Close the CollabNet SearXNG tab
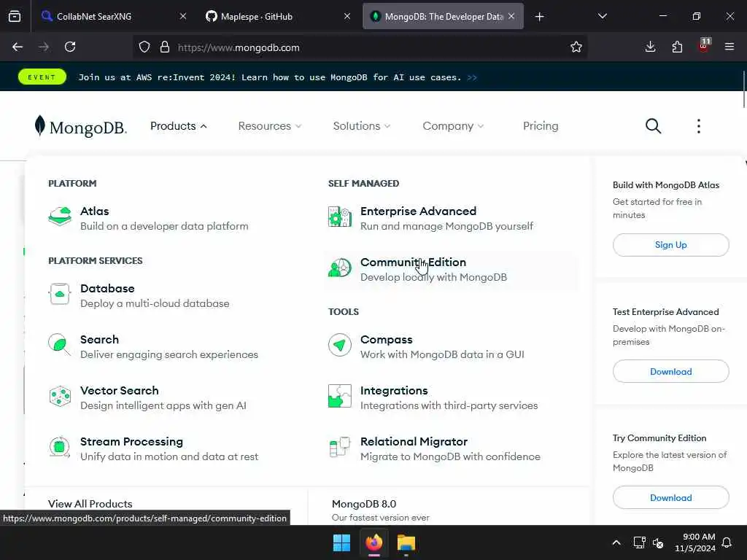The height and width of the screenshot is (560, 747). click(183, 17)
